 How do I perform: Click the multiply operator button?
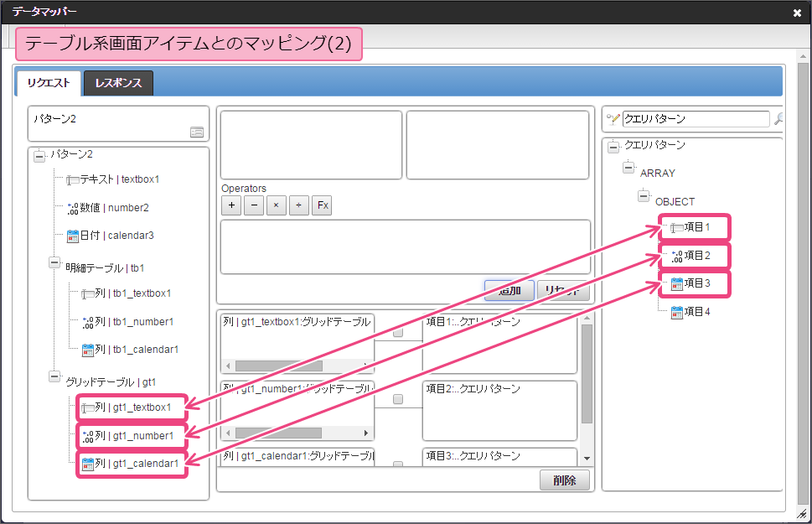pos(276,205)
